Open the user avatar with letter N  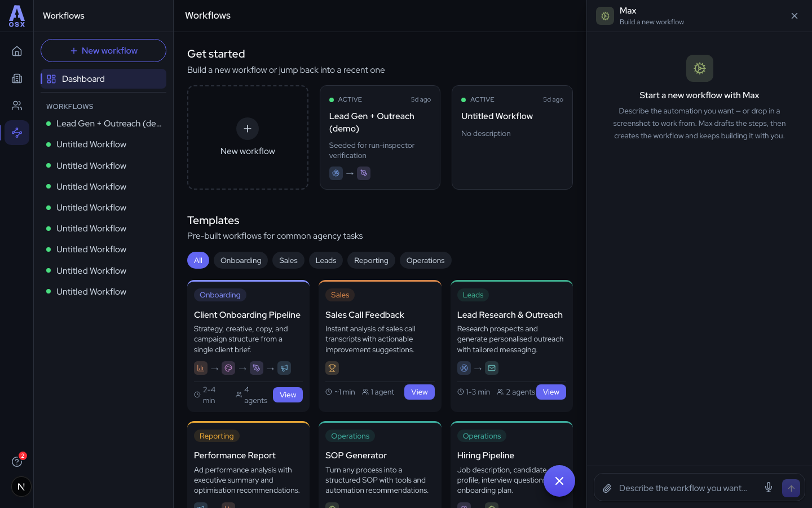pos(21,487)
